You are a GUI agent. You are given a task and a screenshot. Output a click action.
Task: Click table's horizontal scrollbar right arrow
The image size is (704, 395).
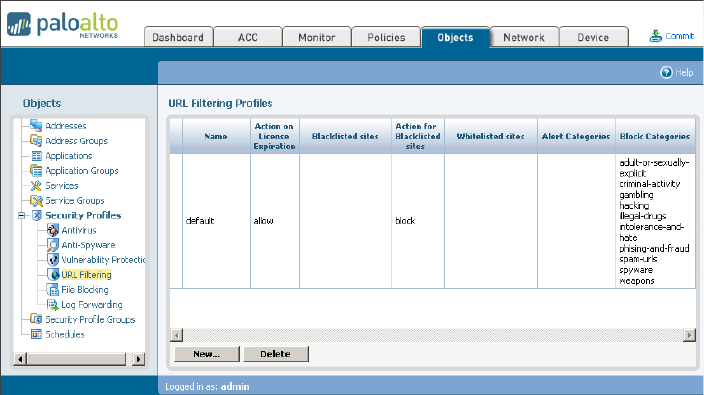point(689,335)
